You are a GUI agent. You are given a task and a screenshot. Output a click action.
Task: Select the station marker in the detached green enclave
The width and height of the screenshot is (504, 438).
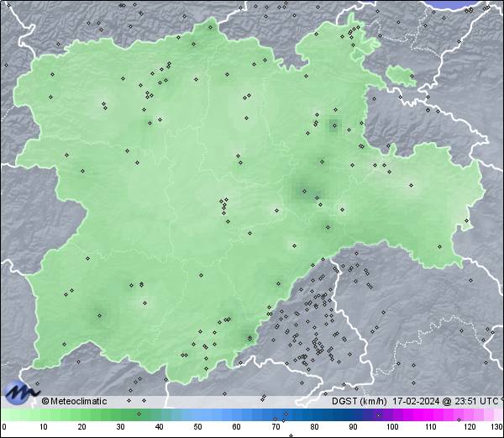(x=412, y=76)
